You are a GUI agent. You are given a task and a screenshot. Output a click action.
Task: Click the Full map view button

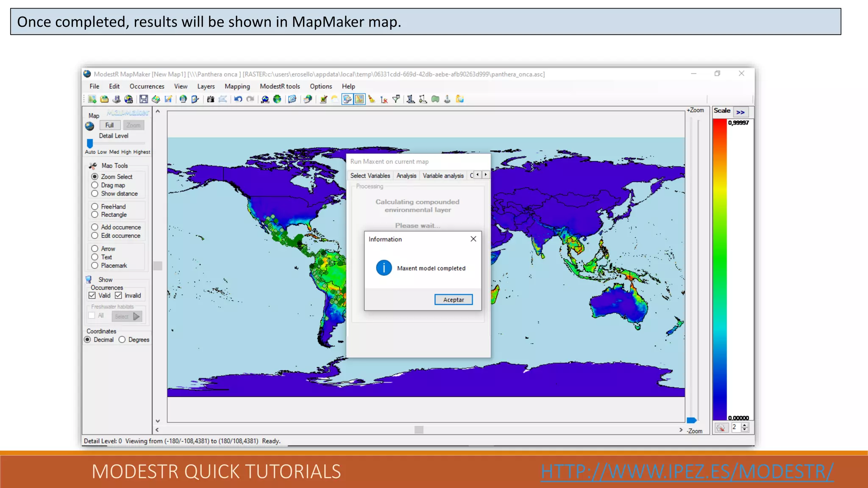click(x=110, y=125)
